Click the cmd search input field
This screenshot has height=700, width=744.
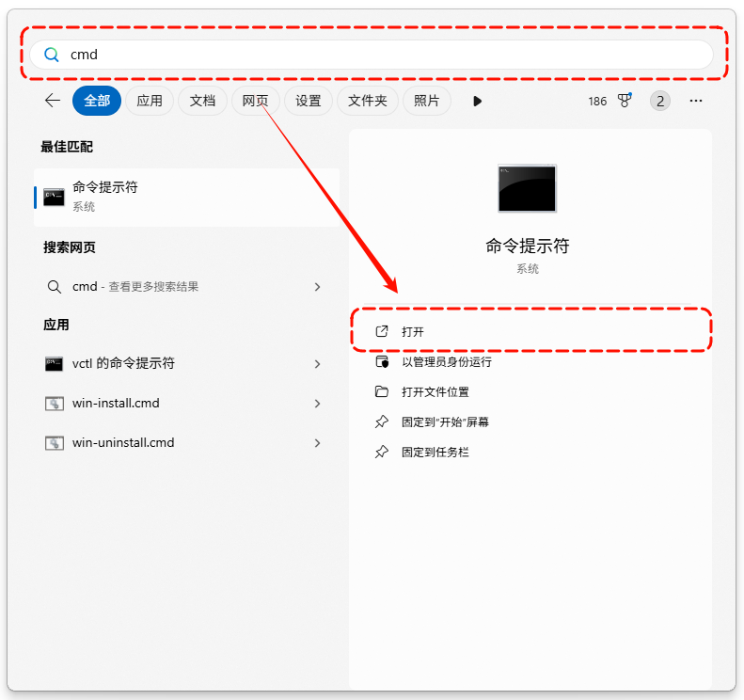tap(372, 55)
